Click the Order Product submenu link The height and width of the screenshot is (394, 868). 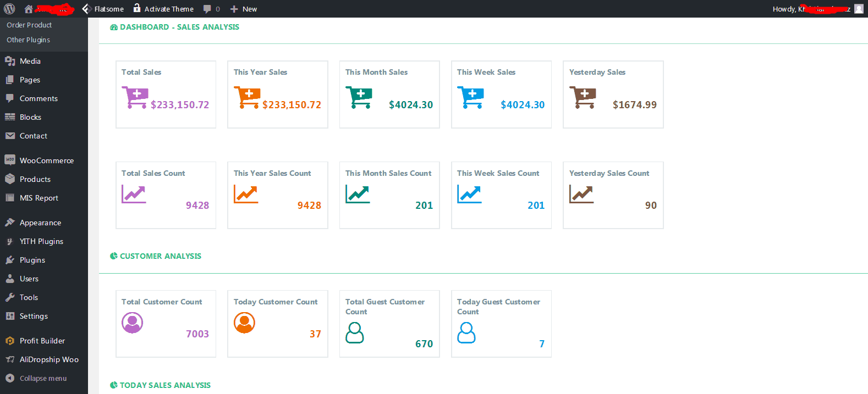tap(29, 25)
